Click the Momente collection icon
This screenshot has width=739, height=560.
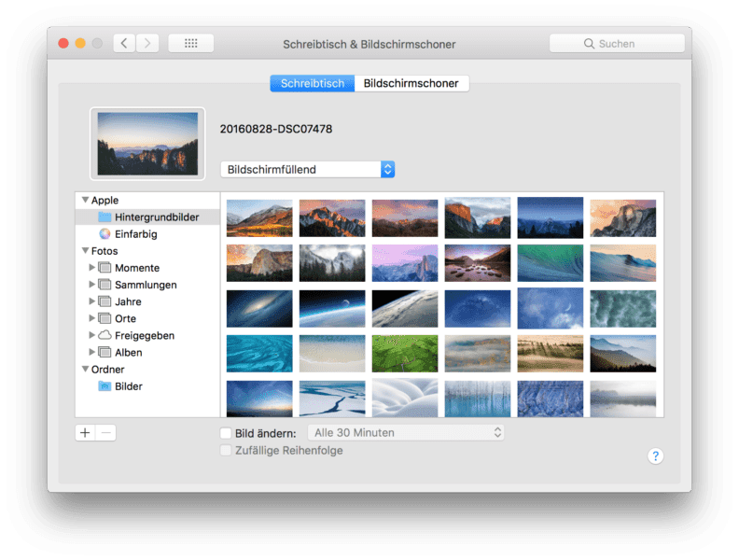click(105, 268)
